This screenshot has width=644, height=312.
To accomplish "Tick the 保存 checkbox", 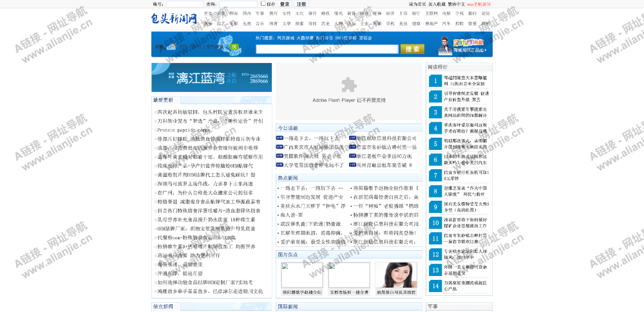I will pos(263,3).
